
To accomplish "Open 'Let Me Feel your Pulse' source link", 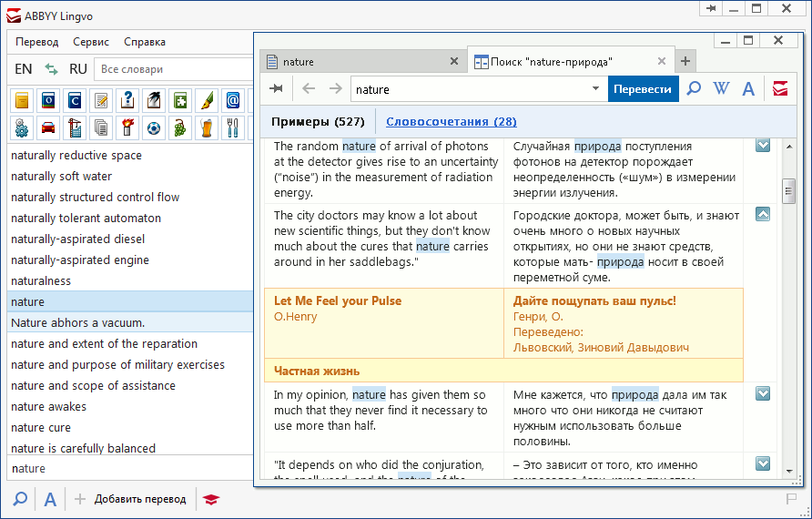I will 338,301.
